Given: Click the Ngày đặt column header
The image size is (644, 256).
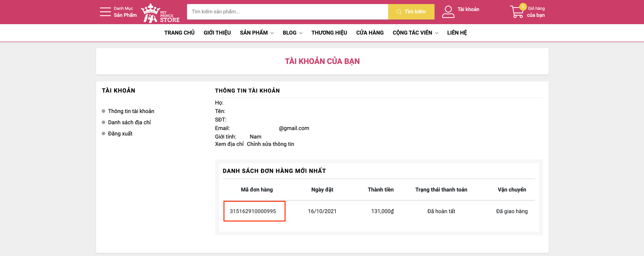Looking at the screenshot, I should point(322,190).
